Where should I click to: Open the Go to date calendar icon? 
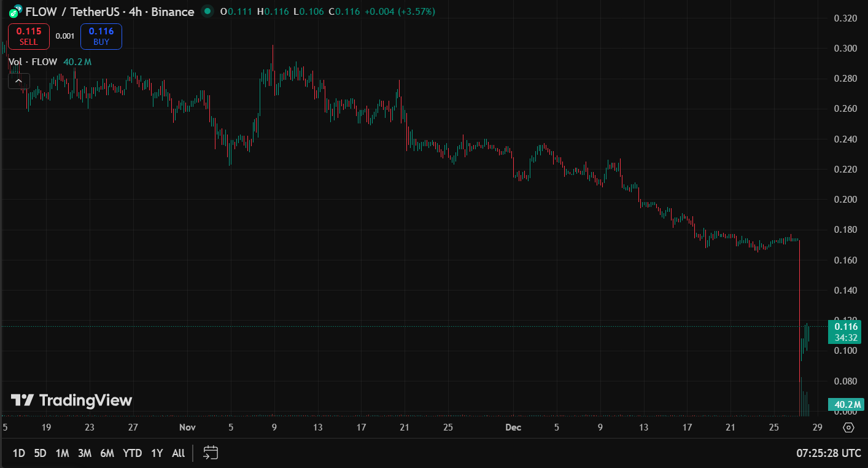[211, 453]
